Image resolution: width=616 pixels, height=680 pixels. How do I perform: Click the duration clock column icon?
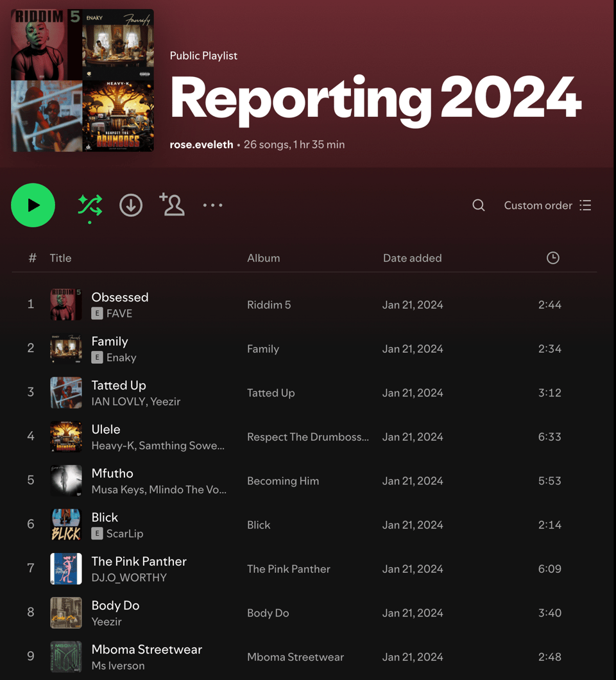(x=552, y=258)
